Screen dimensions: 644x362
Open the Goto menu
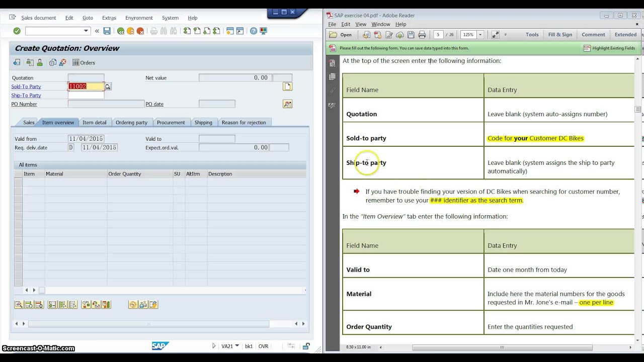(x=88, y=18)
